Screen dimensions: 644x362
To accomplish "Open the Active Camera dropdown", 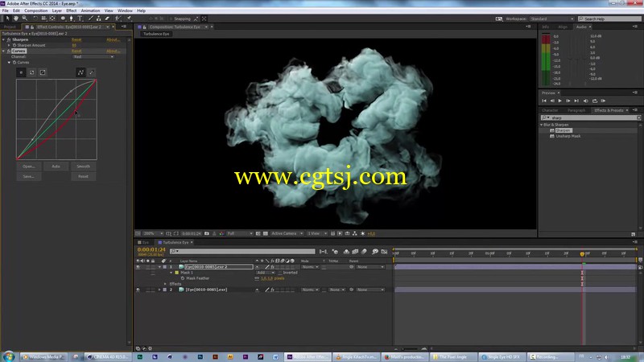I will pyautogui.click(x=287, y=233).
